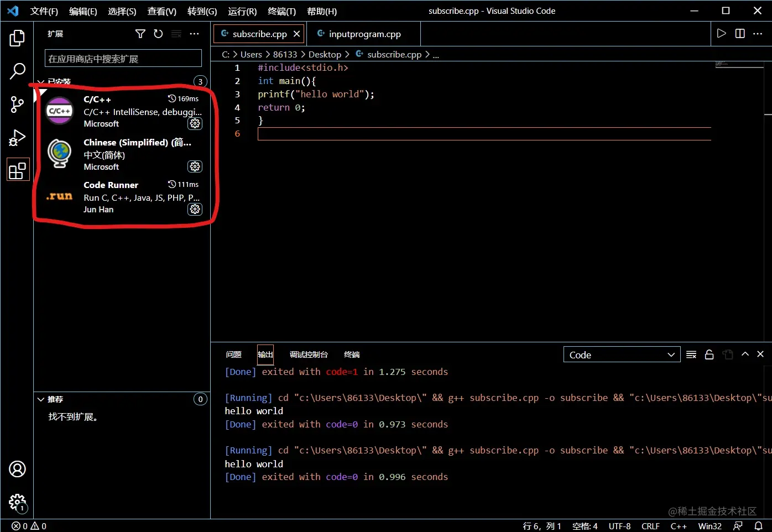Open the Help (帮助) menu

[x=322, y=11]
